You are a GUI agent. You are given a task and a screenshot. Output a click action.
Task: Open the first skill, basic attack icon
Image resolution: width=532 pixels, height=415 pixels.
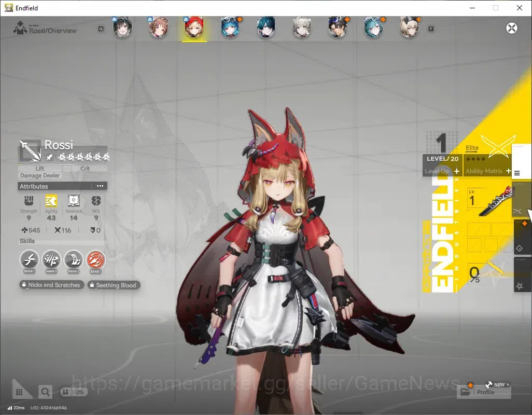(x=29, y=260)
